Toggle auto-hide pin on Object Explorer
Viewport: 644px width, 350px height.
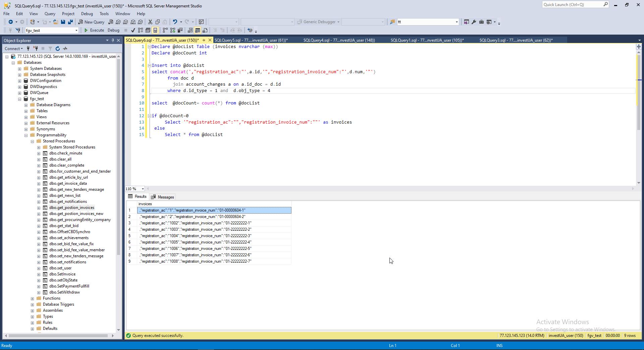113,40
